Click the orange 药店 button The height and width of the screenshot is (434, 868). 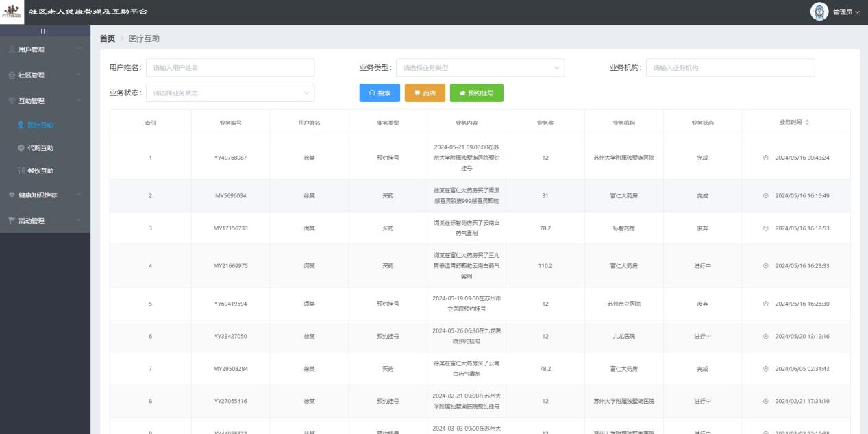425,93
